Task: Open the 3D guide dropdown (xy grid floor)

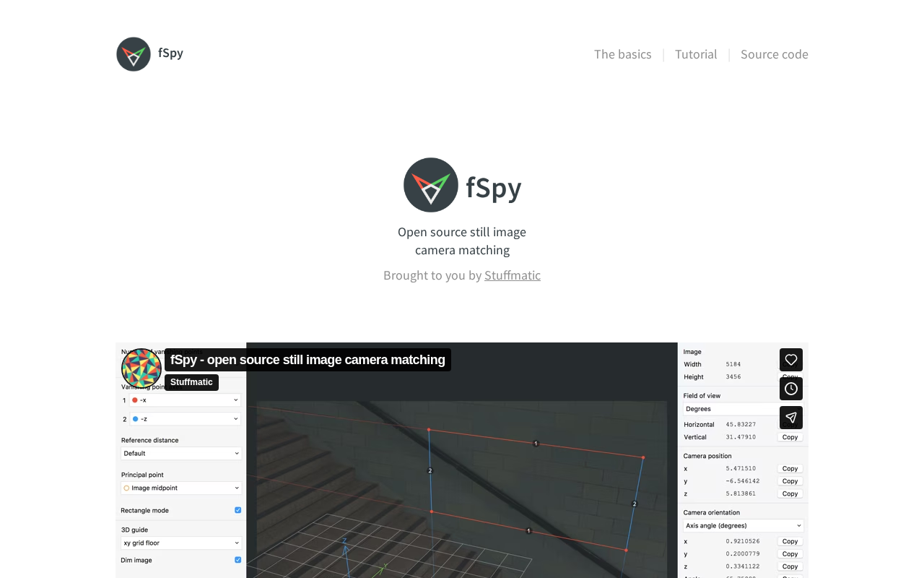Action: pos(181,543)
